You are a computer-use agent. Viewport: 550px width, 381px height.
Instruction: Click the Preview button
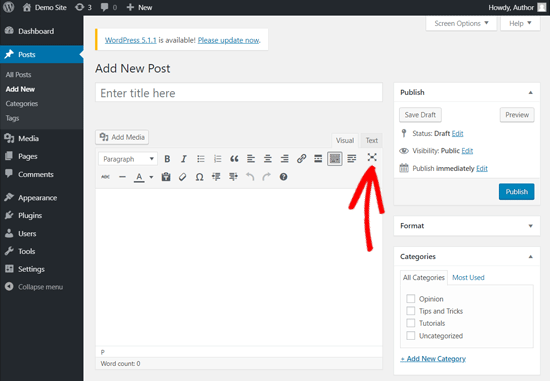[517, 115]
